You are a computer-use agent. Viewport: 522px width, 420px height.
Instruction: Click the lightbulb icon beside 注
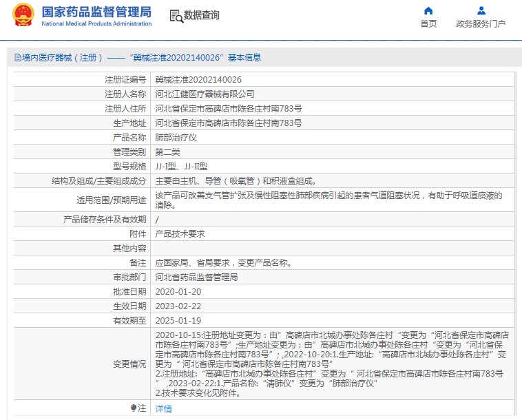[x=134, y=408]
